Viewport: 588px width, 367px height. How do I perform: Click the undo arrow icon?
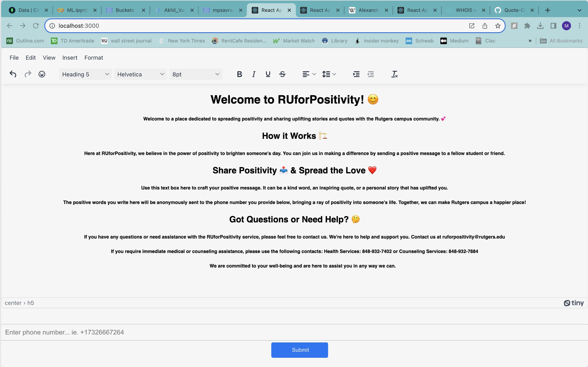[13, 74]
